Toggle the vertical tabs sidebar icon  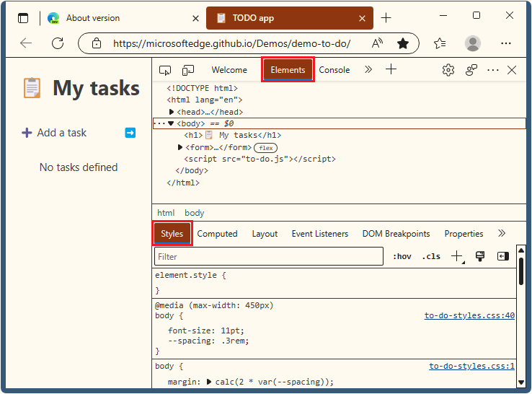pos(23,18)
